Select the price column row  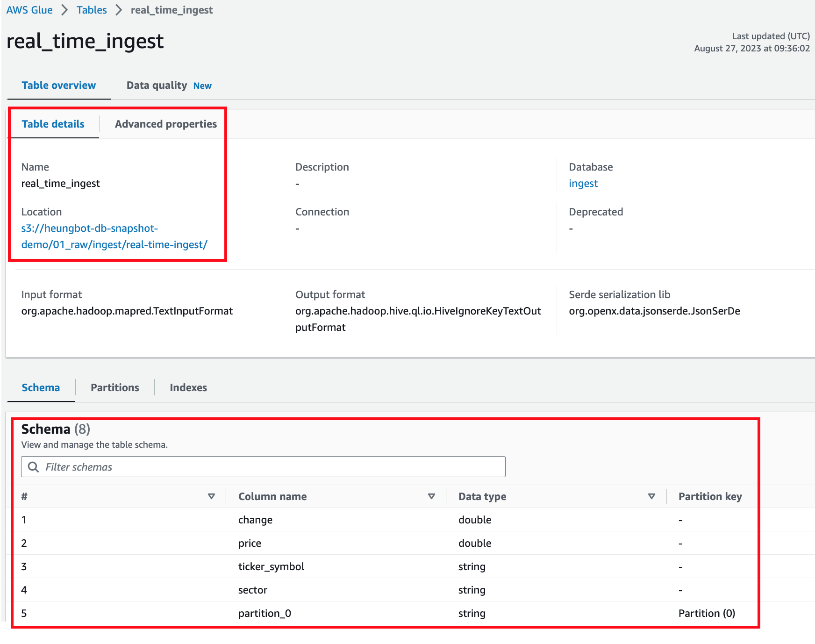click(250, 543)
